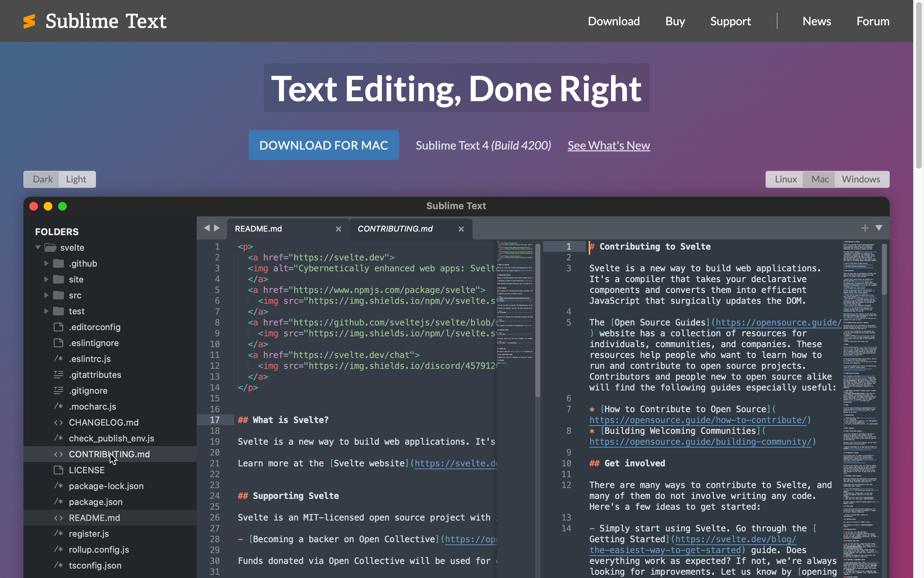Click the Sublime Text logo icon
924x578 pixels.
click(29, 21)
